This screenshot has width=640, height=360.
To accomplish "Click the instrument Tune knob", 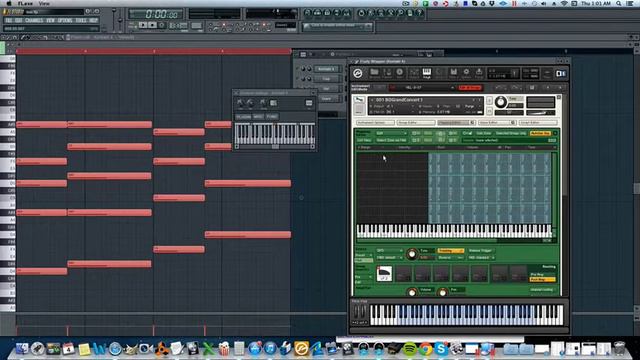I will pos(500,102).
